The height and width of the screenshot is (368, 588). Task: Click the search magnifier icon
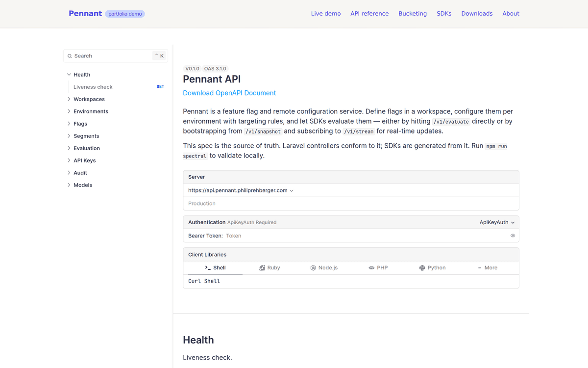[x=70, y=56]
